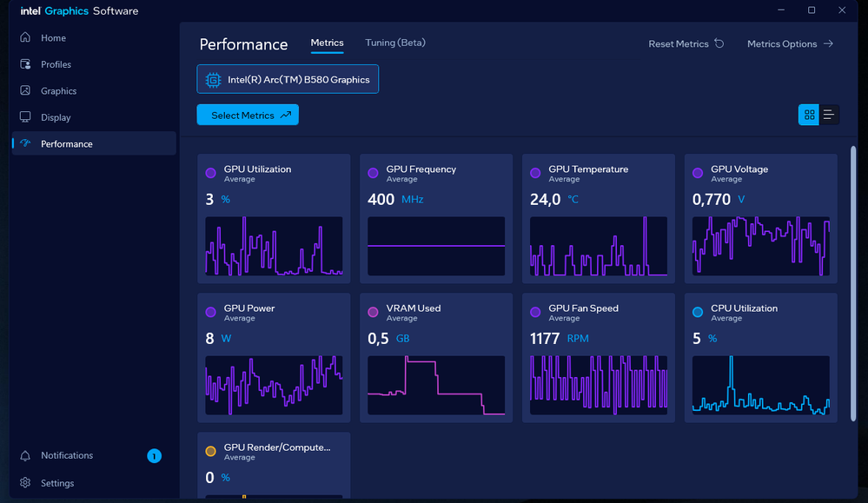Click the Reset Metrics refresh icon
The image size is (868, 503).
click(719, 43)
